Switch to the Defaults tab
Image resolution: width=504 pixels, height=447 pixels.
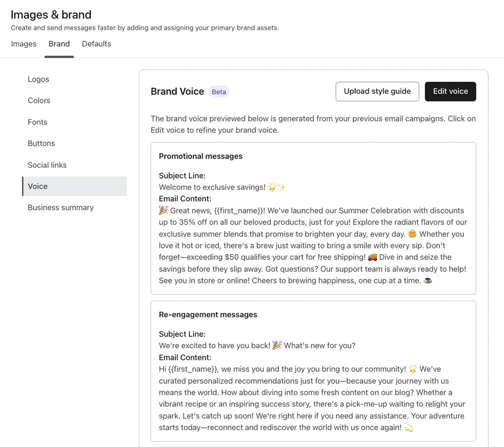pos(96,44)
